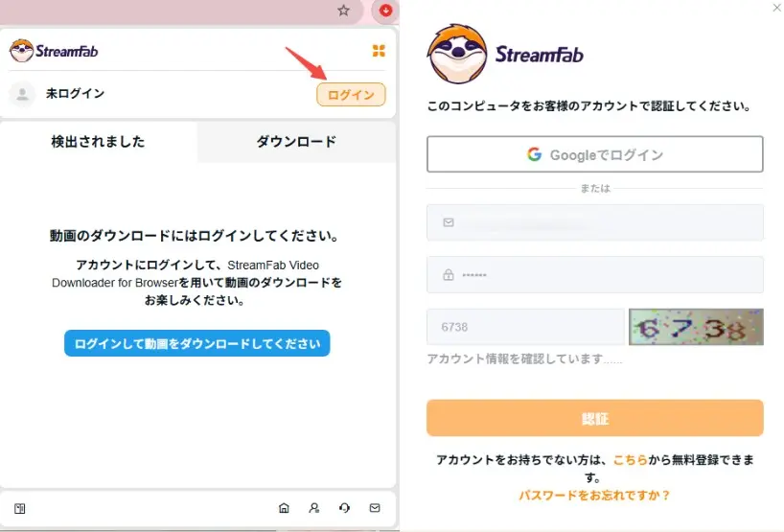Image resolution: width=784 pixels, height=532 pixels.
Task: Focus the email address input field
Action: pyautogui.click(x=595, y=222)
